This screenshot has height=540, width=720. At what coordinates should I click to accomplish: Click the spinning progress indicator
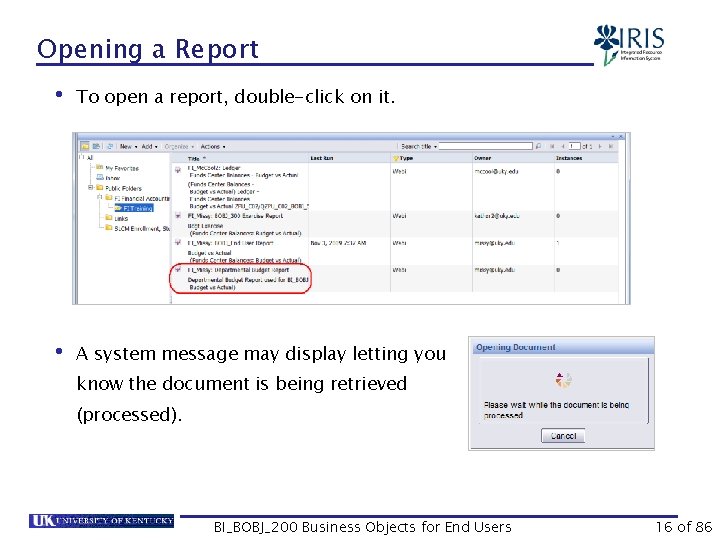(x=563, y=380)
